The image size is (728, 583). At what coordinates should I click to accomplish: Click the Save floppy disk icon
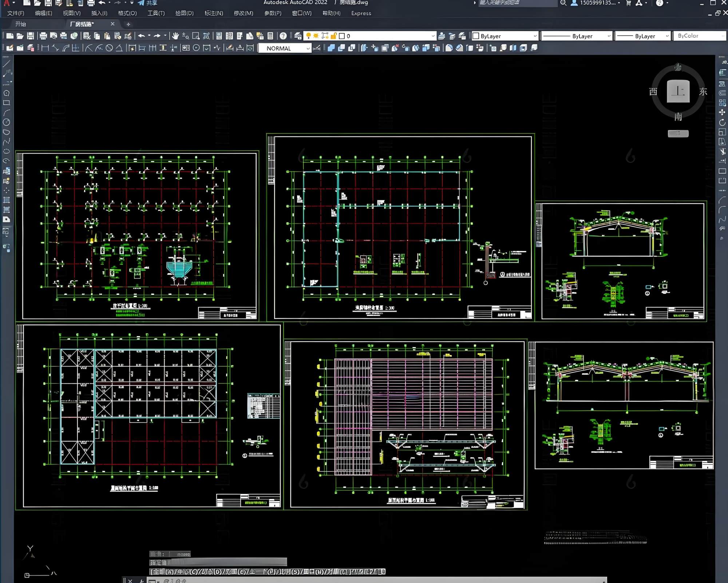pyautogui.click(x=31, y=36)
